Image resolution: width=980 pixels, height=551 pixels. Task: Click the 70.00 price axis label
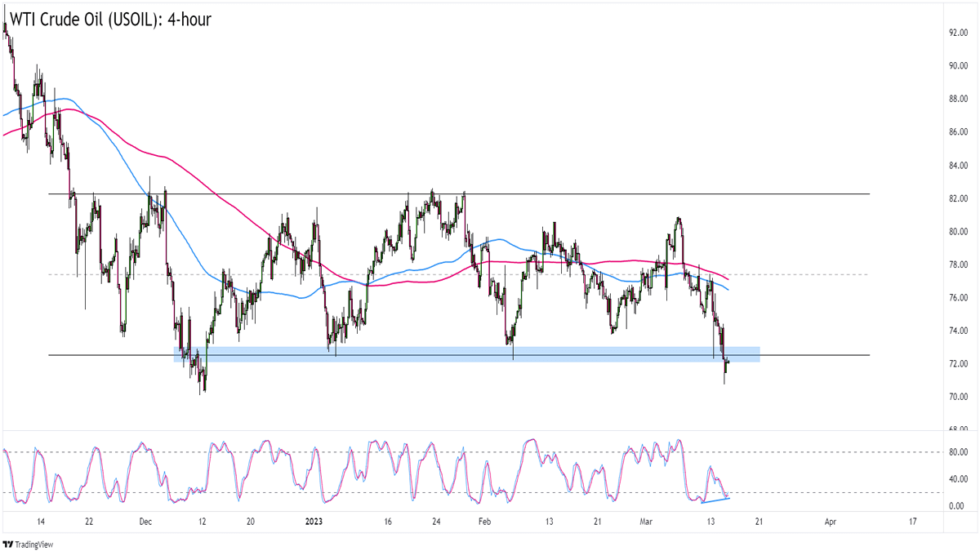point(958,397)
